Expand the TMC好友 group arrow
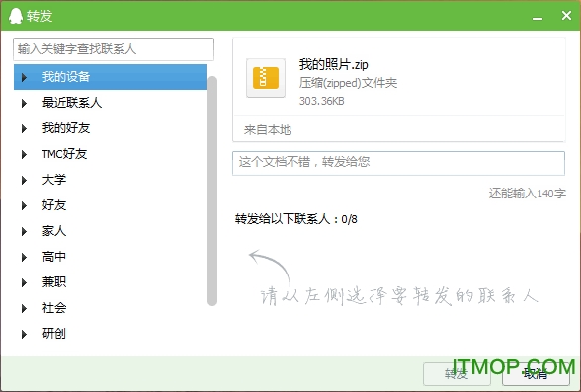This screenshot has height=392, width=581. tap(24, 154)
